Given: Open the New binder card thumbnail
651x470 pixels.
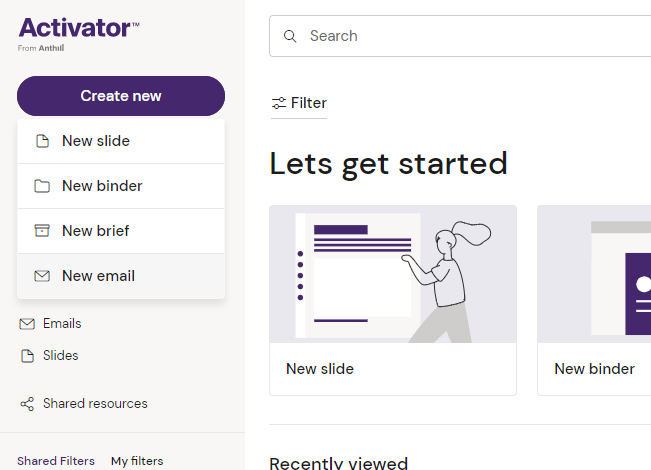Looking at the screenshot, I should [594, 275].
